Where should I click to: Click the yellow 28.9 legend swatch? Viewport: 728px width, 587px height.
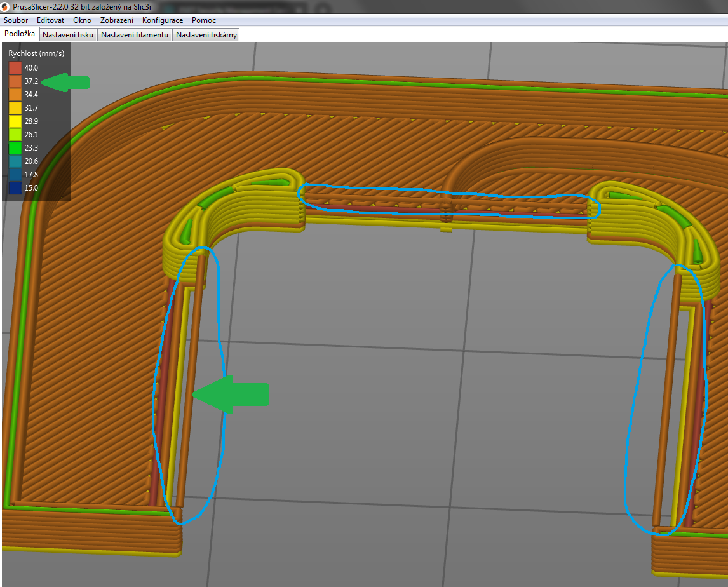tap(15, 121)
